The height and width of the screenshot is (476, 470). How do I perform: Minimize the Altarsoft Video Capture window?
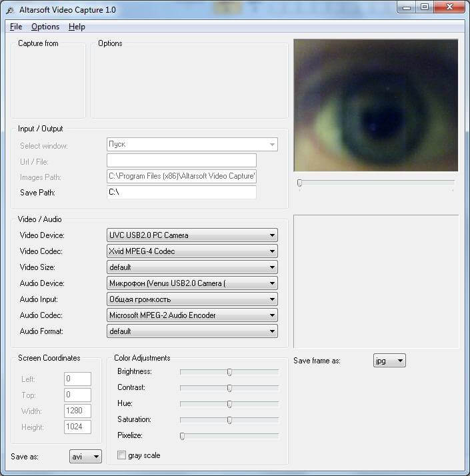click(407, 7)
